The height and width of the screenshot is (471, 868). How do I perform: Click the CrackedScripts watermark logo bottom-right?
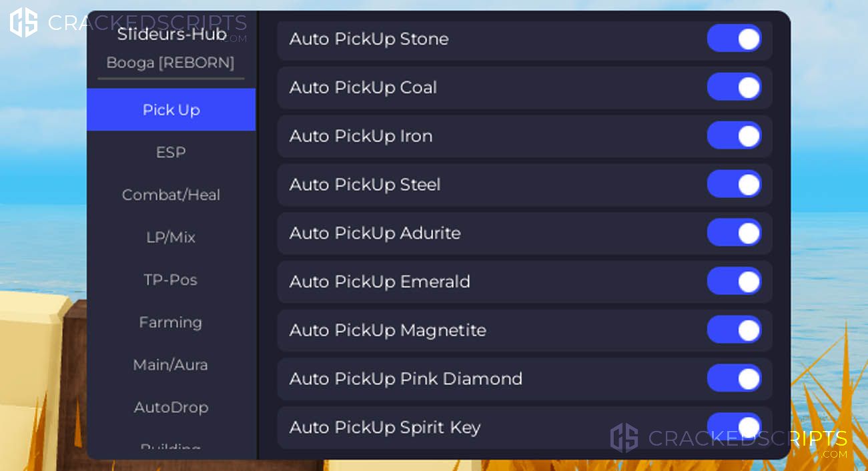pos(624,438)
